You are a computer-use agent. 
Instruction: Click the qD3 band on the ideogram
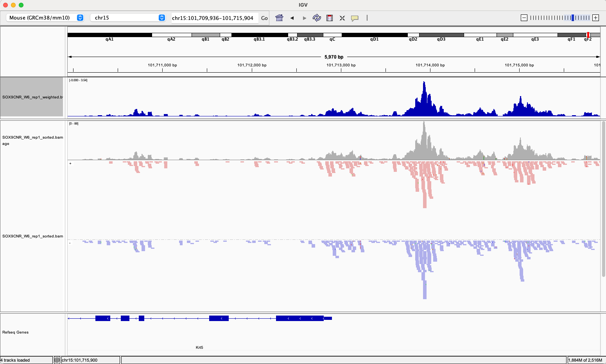tap(441, 35)
